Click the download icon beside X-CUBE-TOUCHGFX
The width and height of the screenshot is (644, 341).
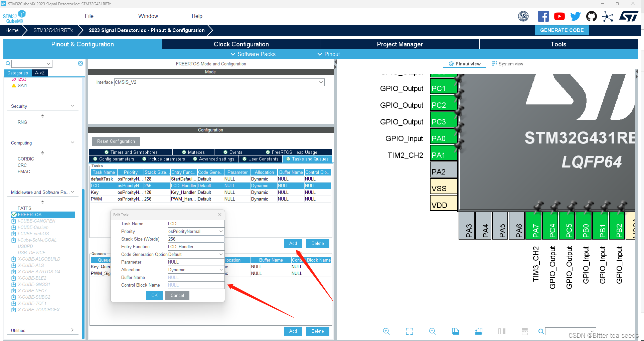point(14,310)
